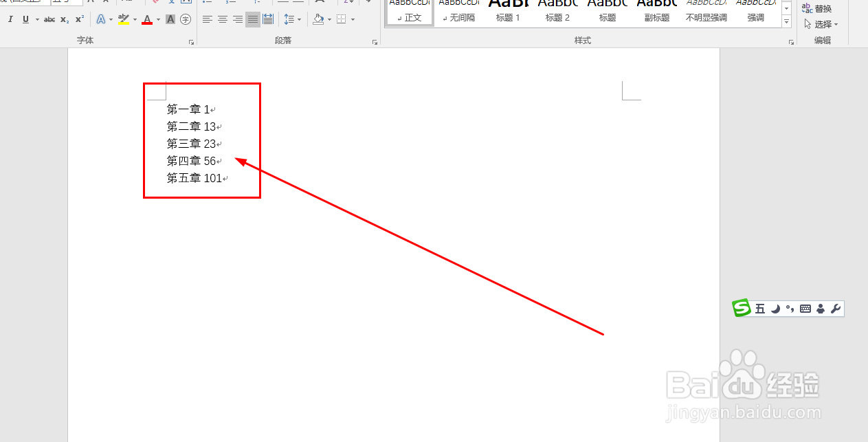Image resolution: width=868 pixels, height=442 pixels.
Task: Apply distributed alignment
Action: [x=268, y=19]
